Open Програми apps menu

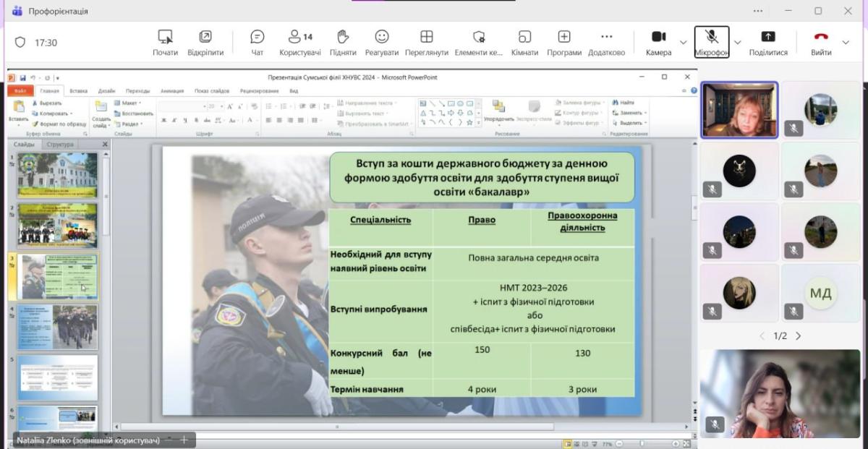(x=564, y=43)
